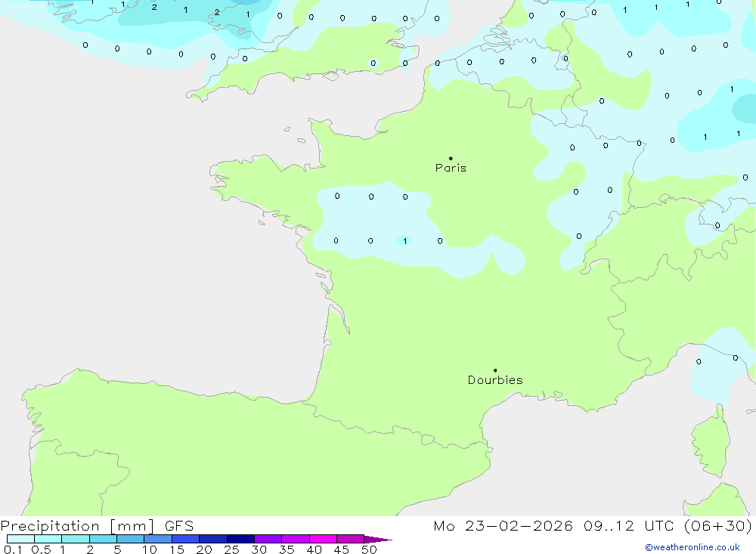This screenshot has width=756, height=554.
Task: Select the Paris location dot marker
Action: point(451,158)
